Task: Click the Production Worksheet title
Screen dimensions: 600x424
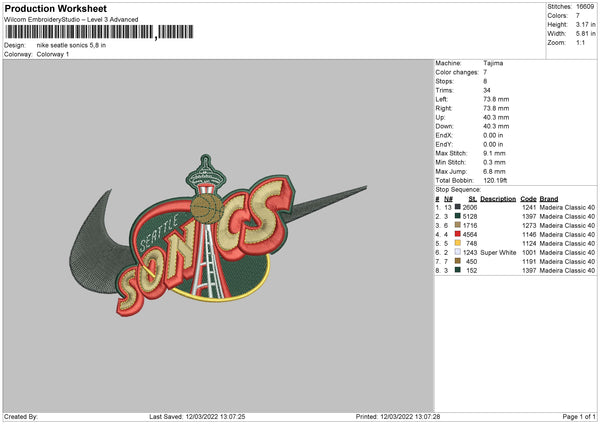Action: pos(55,8)
